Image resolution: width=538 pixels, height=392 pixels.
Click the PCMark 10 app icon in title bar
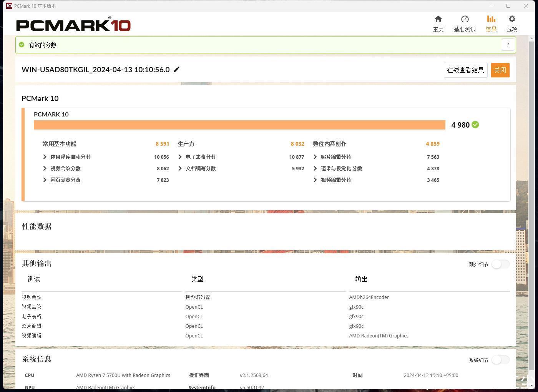pos(9,6)
